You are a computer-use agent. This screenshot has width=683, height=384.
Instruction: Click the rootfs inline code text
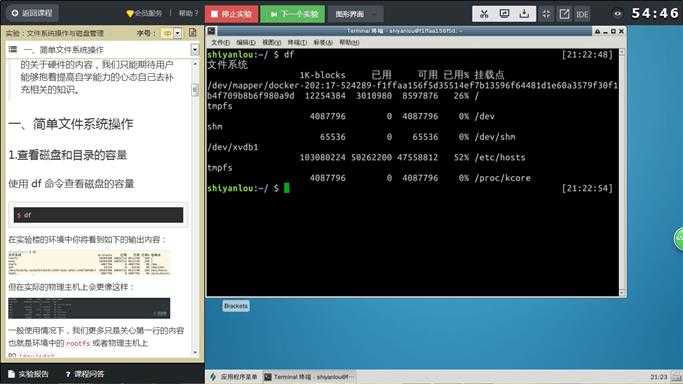78,343
